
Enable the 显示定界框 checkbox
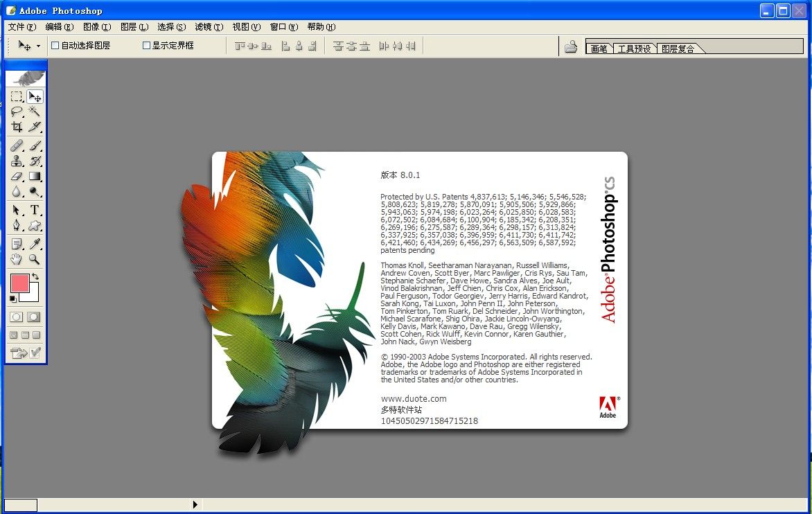146,46
